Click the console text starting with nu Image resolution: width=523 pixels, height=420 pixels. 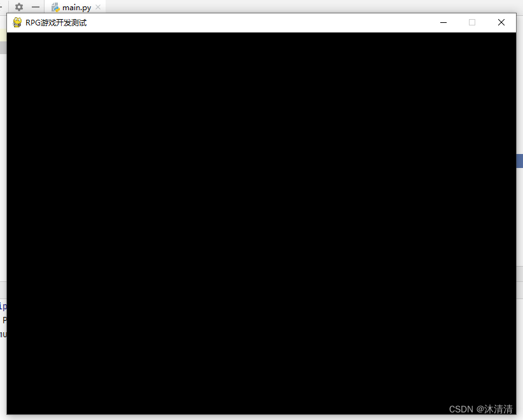(x=3, y=334)
